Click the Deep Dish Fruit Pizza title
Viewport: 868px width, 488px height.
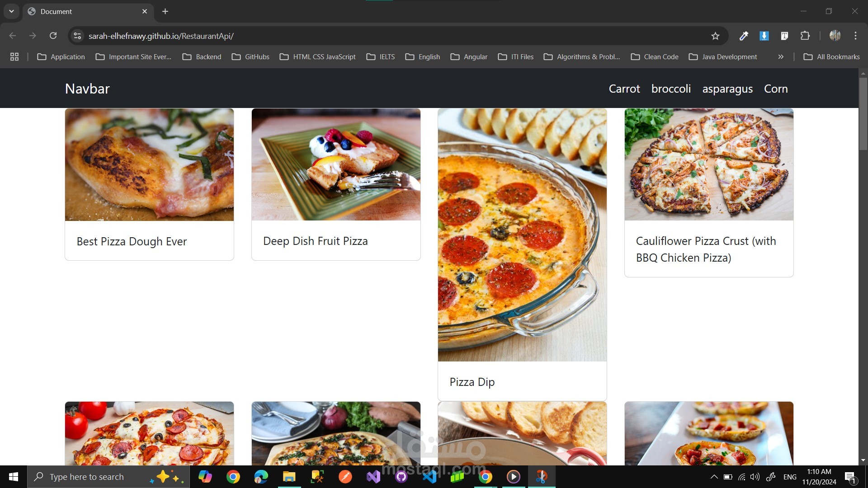pyautogui.click(x=316, y=241)
